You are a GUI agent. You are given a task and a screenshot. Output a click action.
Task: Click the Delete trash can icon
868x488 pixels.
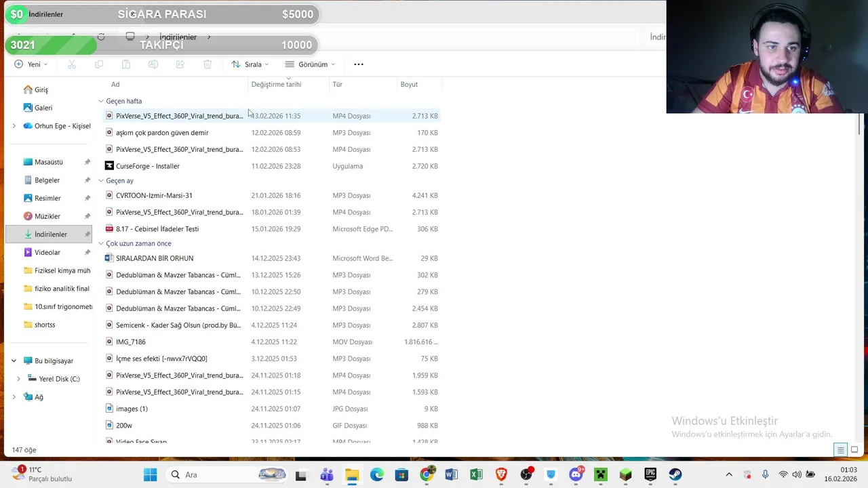click(x=208, y=64)
